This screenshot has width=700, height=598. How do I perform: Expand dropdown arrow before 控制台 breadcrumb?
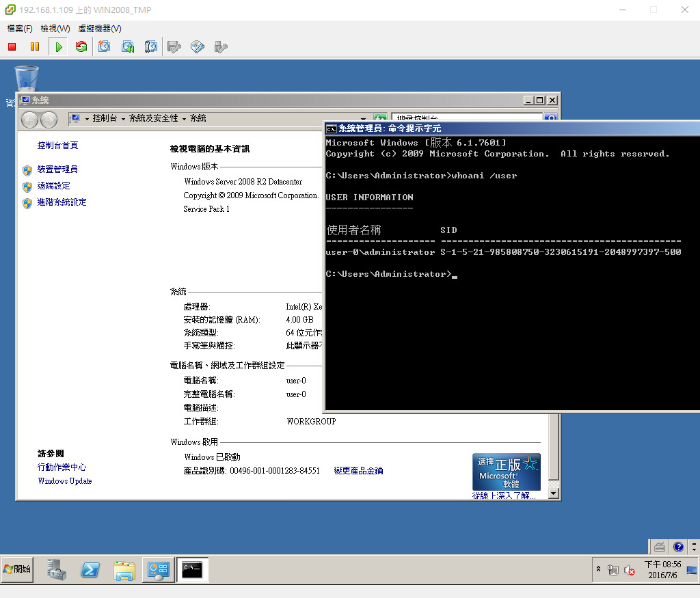tap(87, 119)
